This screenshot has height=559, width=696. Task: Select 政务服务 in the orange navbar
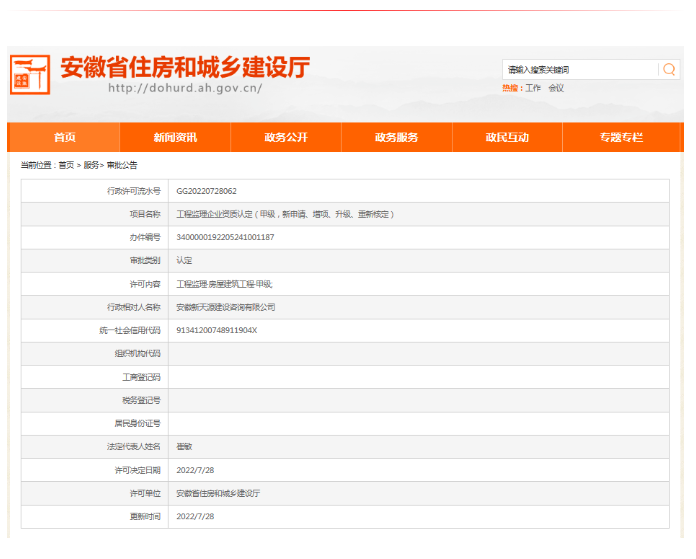397,137
